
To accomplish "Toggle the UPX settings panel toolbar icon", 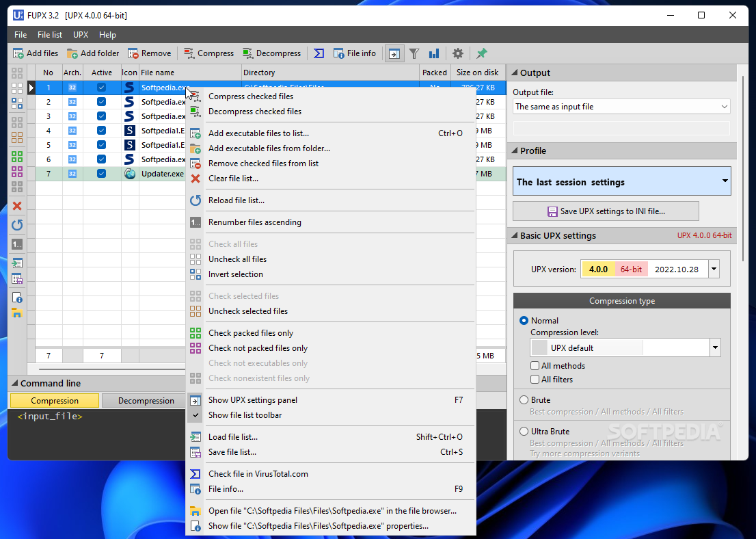I will 394,53.
